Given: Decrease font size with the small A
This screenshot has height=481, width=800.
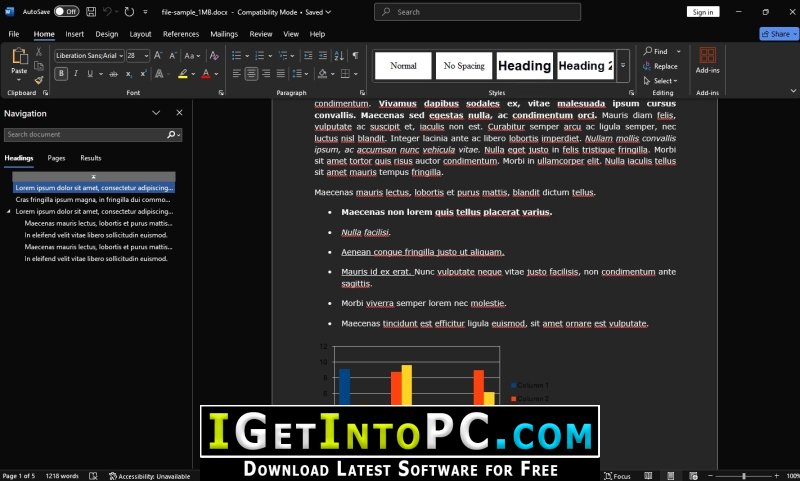Looking at the screenshot, I should click(172, 56).
